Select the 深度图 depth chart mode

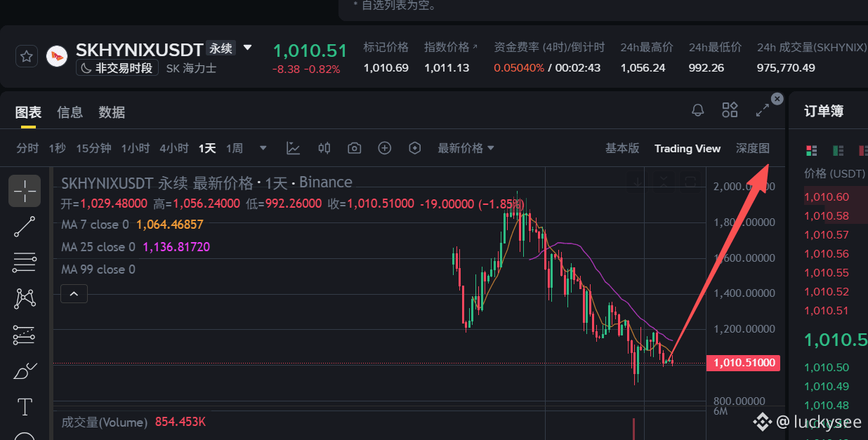[753, 148]
